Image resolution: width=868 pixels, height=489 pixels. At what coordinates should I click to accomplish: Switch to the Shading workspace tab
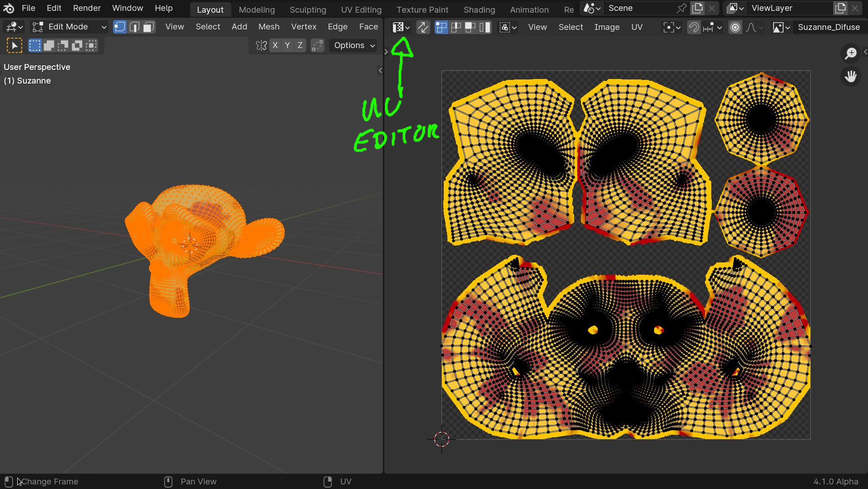pyautogui.click(x=479, y=10)
